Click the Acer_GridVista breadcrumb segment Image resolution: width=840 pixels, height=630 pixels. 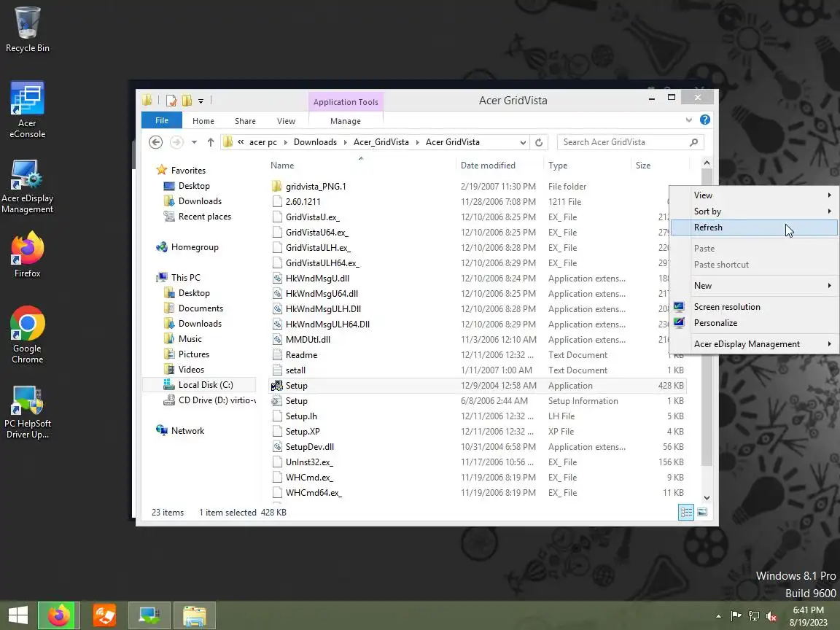[x=381, y=142]
